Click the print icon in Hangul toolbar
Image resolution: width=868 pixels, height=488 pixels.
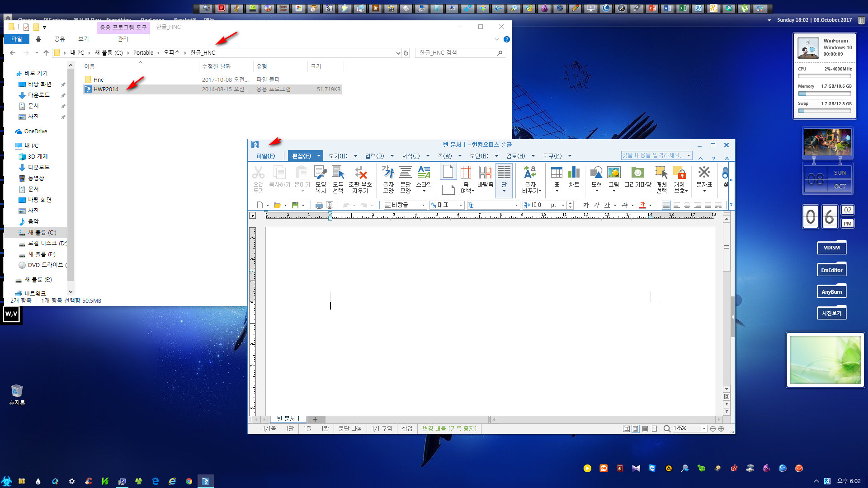tap(319, 205)
